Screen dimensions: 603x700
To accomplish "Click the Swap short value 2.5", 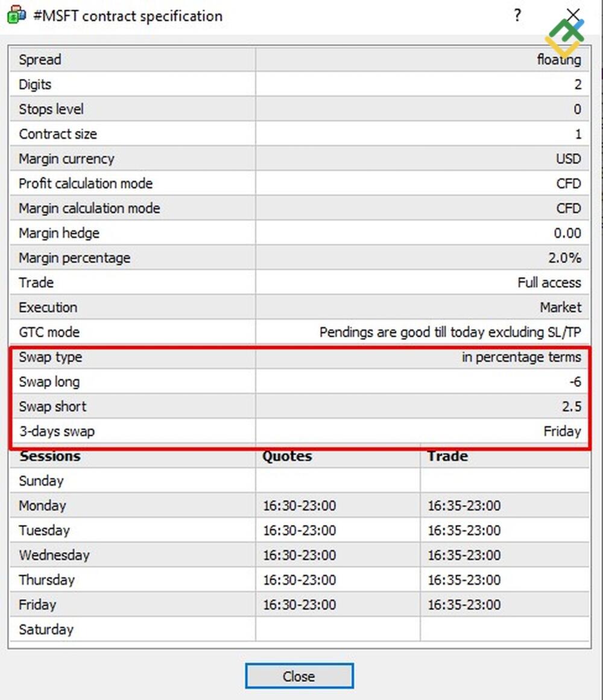I will pos(571,407).
